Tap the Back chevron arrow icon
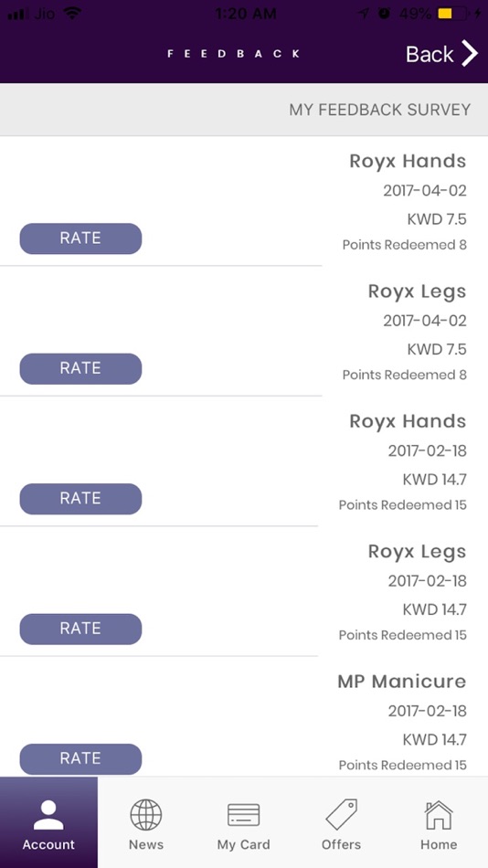The height and width of the screenshot is (868, 488). (470, 54)
